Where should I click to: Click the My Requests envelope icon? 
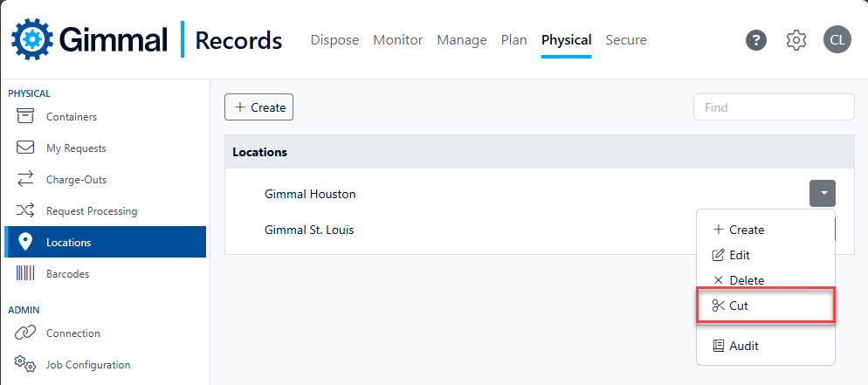(x=25, y=148)
